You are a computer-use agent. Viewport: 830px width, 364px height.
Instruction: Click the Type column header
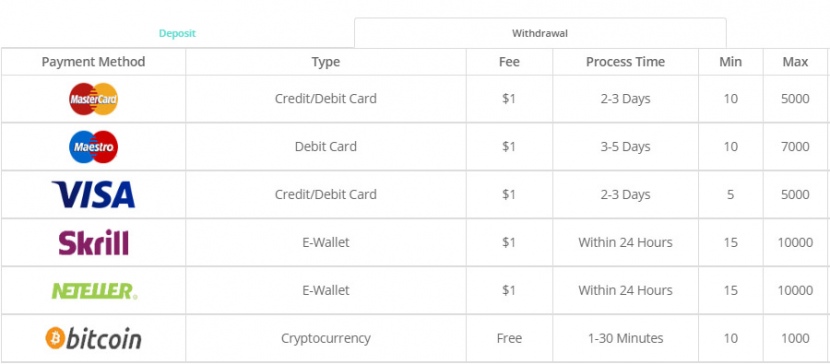click(x=326, y=62)
